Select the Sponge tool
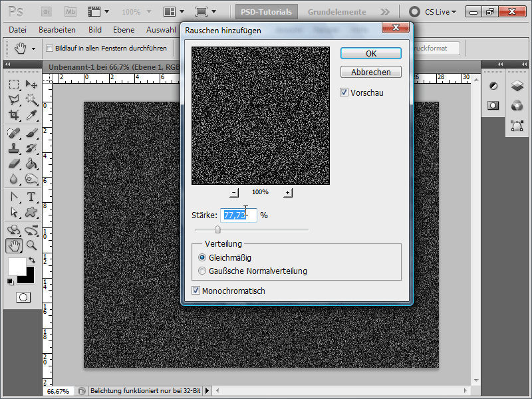532x399 pixels. pos(31,179)
